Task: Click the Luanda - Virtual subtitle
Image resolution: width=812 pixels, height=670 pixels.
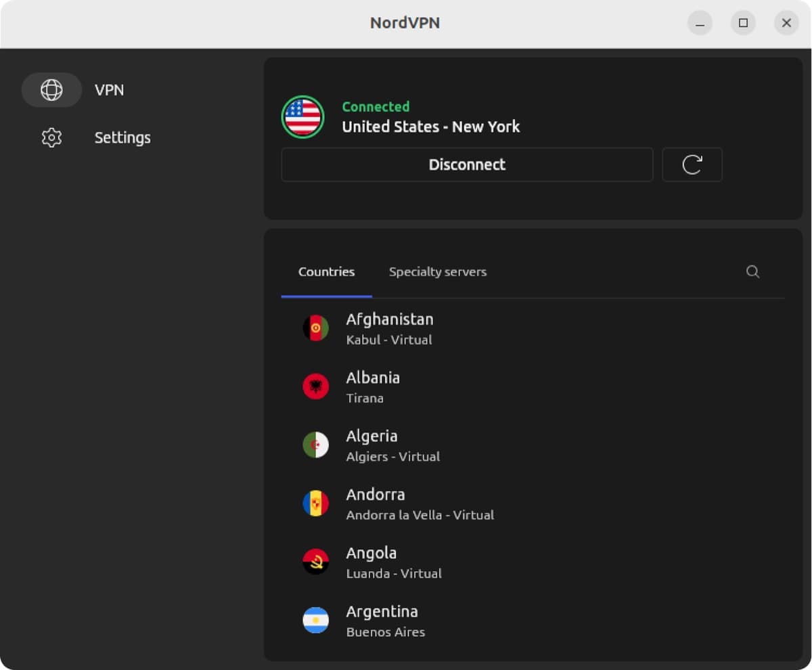Action: pyautogui.click(x=394, y=573)
